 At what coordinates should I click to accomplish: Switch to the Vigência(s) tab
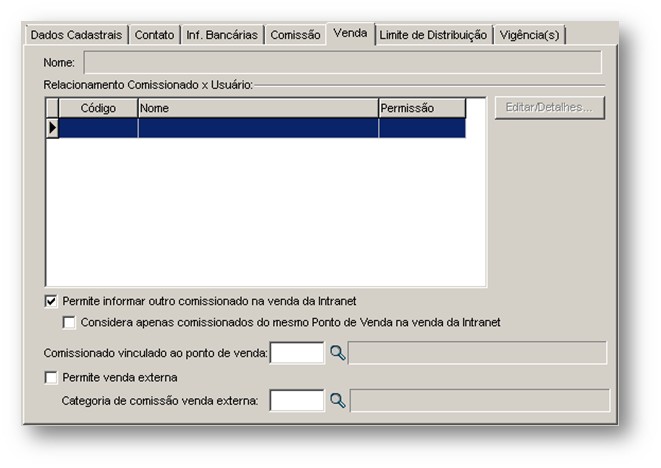coord(529,35)
